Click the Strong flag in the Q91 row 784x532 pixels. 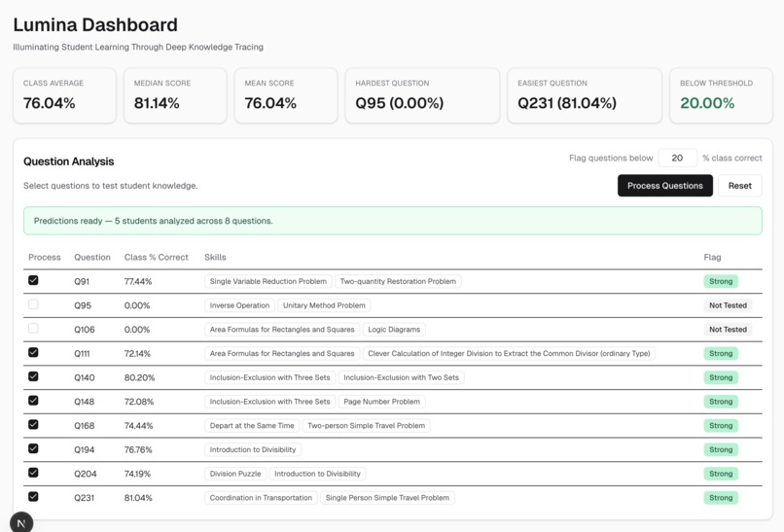pyautogui.click(x=721, y=281)
